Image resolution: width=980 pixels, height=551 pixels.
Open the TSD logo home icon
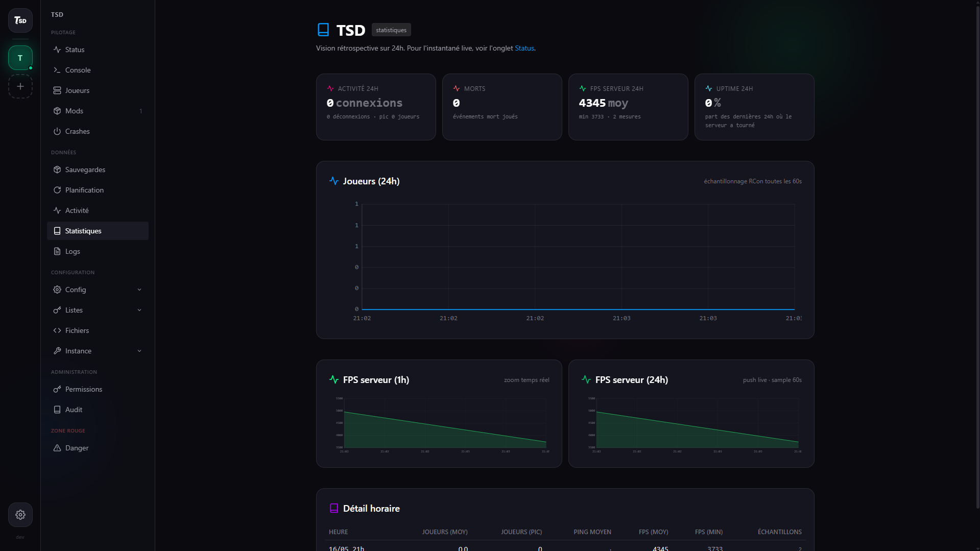click(20, 20)
